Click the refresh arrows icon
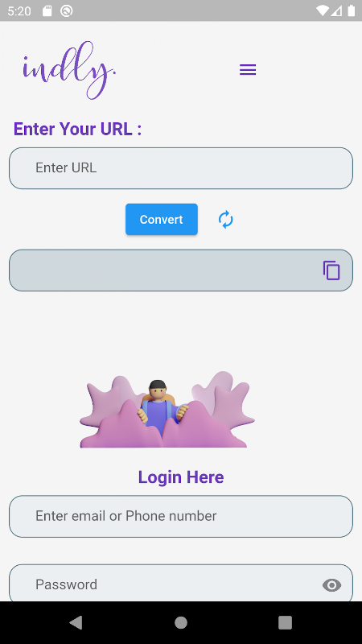The width and height of the screenshot is (362, 644). pyautogui.click(x=226, y=219)
